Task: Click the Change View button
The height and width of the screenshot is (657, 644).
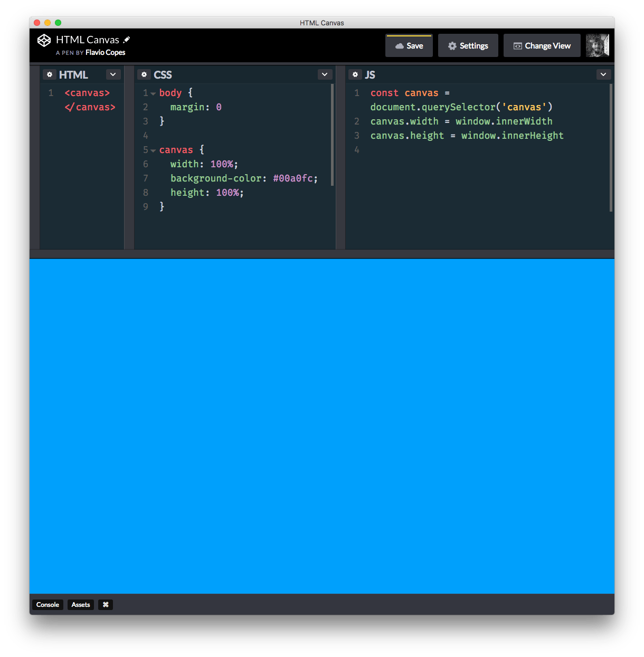Action: 542,46
